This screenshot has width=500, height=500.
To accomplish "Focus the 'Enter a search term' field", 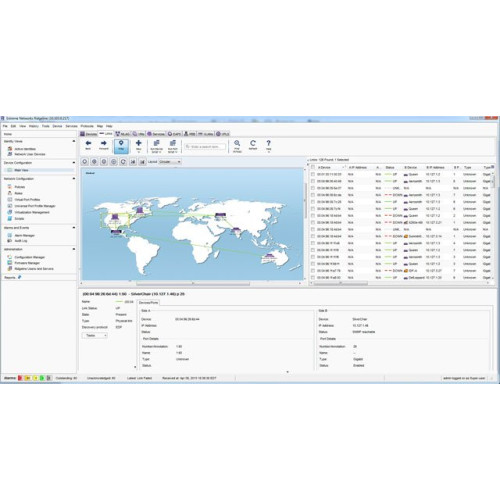I will [205, 146].
